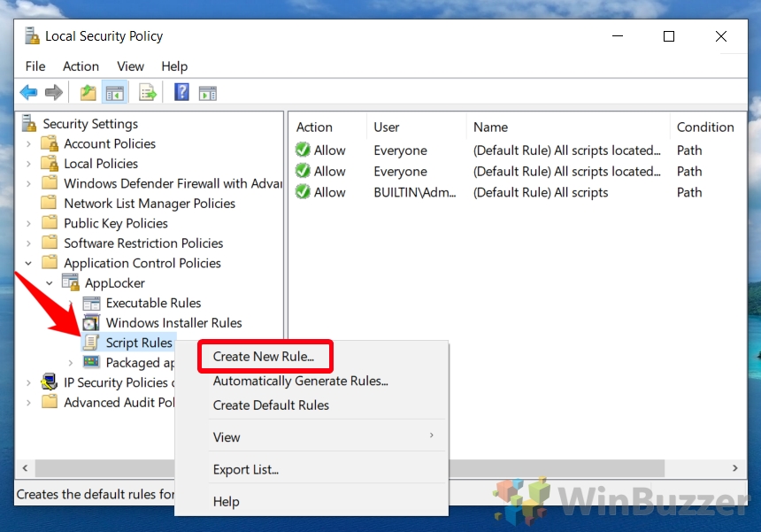Select the Windows Installer Rules tree item
761x532 pixels.
click(x=173, y=323)
